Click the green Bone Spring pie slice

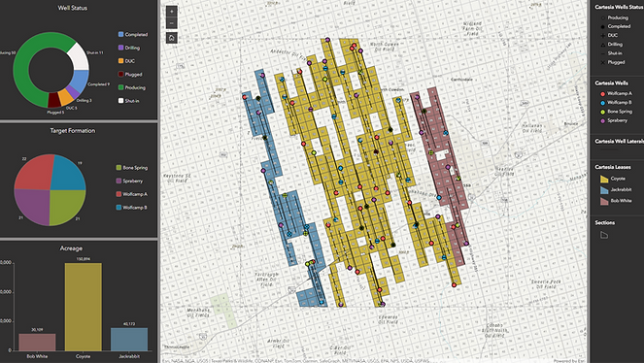pos(66,207)
